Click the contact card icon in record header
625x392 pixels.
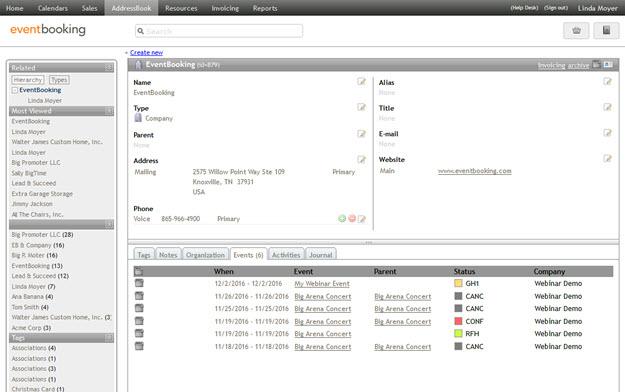tap(608, 65)
